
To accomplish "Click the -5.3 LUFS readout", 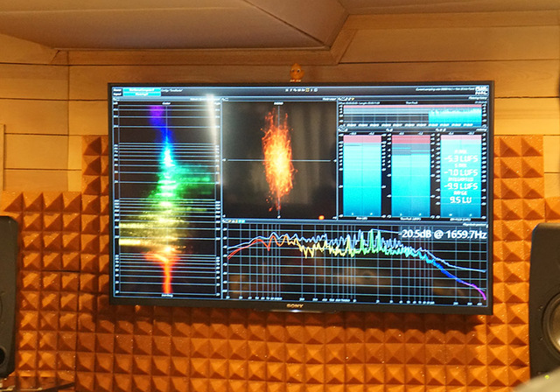I will pos(461,158).
